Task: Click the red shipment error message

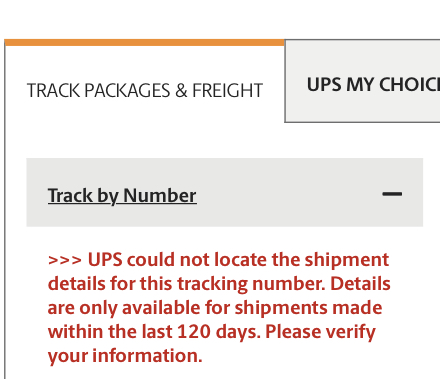Action: tap(219, 308)
